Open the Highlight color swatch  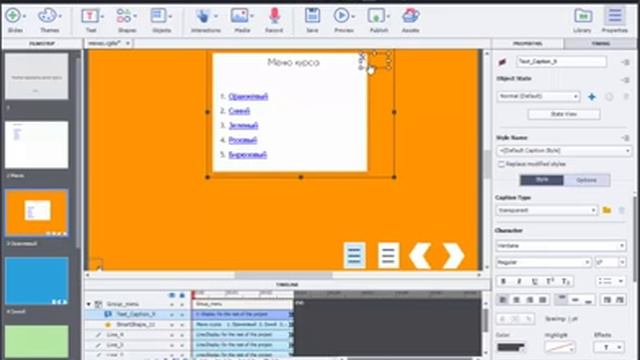click(x=560, y=347)
